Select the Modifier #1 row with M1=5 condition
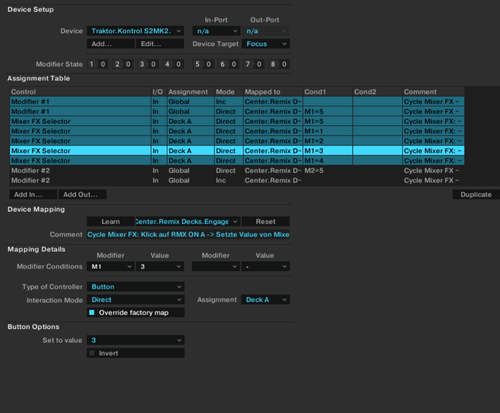 coord(237,111)
